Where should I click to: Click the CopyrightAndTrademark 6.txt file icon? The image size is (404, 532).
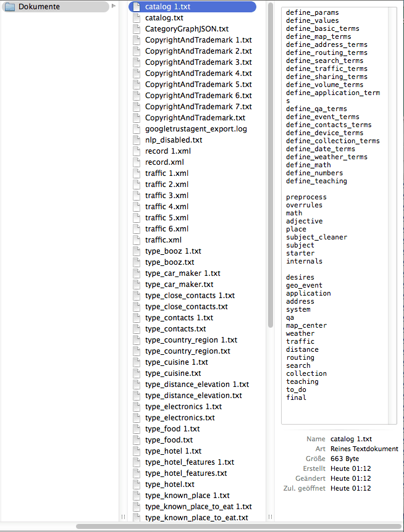[x=137, y=96]
